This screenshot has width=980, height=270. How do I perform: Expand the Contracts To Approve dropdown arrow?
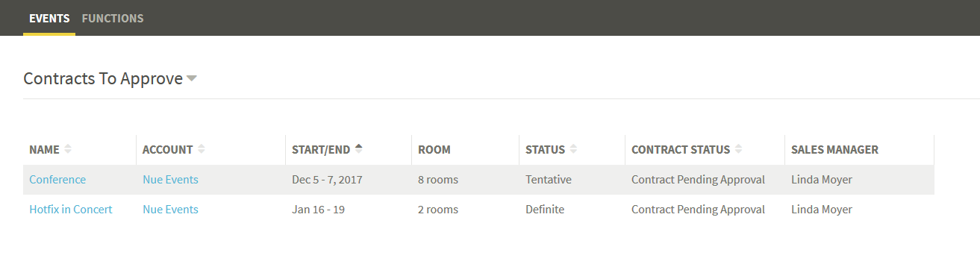coord(192,78)
